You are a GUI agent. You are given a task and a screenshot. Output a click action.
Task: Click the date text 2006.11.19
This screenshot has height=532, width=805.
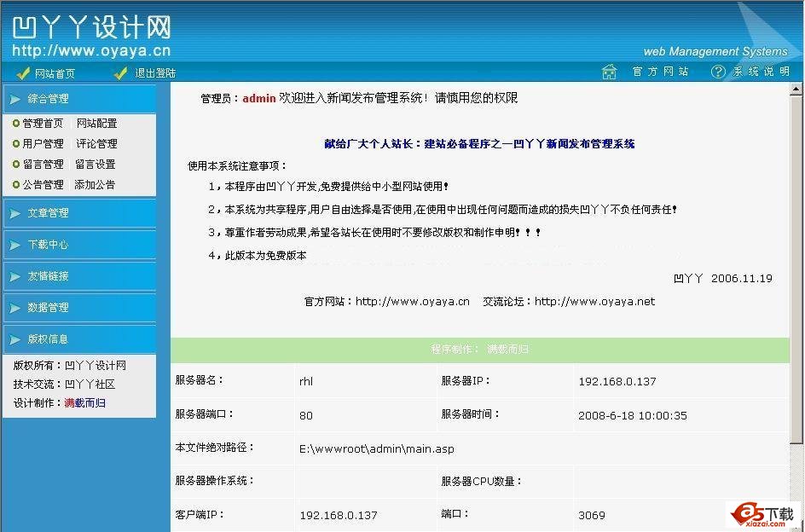742,278
